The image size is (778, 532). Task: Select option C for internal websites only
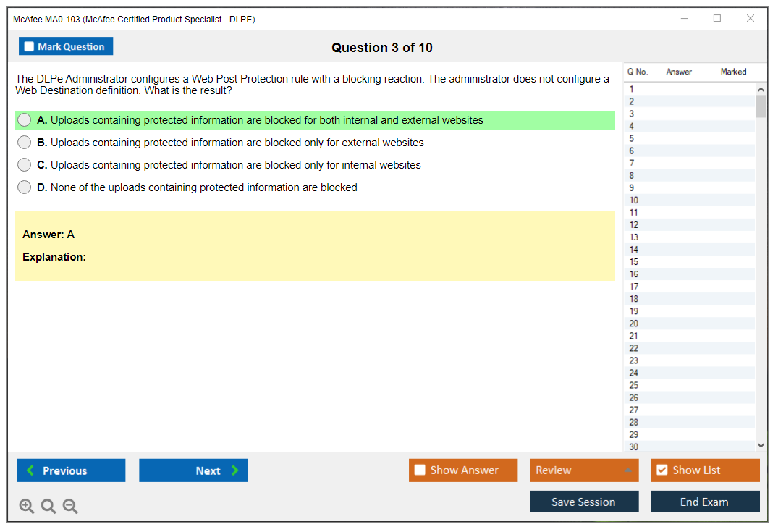(x=25, y=165)
